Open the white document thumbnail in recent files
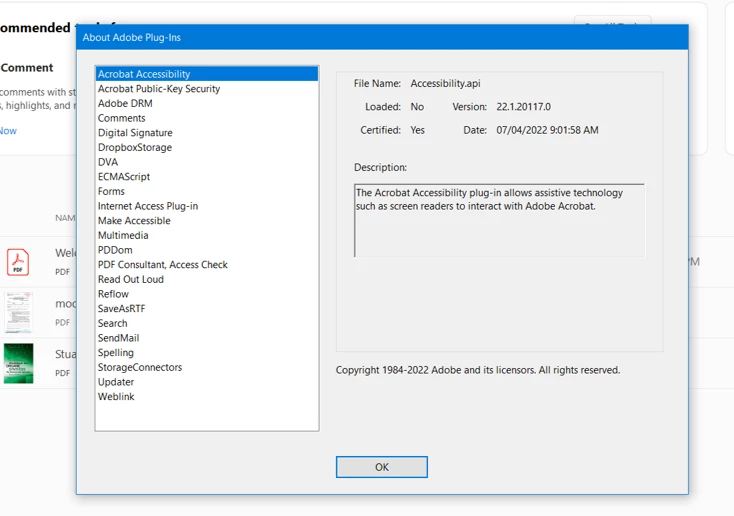The image size is (734, 516). point(18,312)
